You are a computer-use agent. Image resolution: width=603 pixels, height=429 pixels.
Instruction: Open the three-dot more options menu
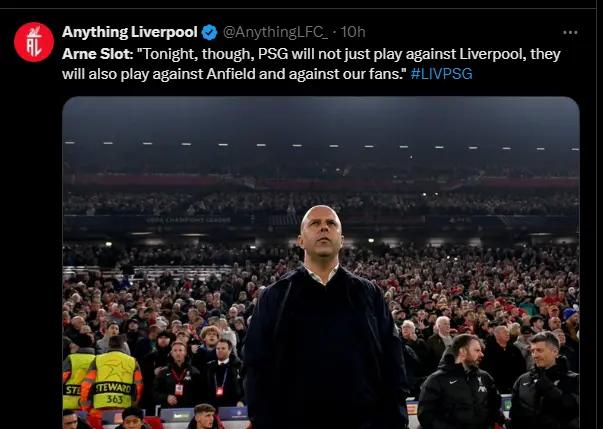point(570,33)
